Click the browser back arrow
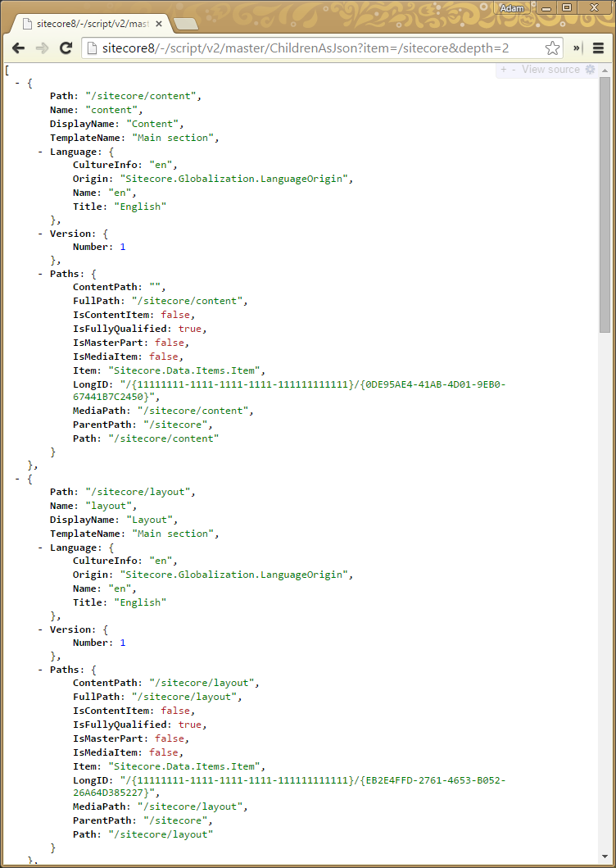This screenshot has width=616, height=868. tap(18, 48)
